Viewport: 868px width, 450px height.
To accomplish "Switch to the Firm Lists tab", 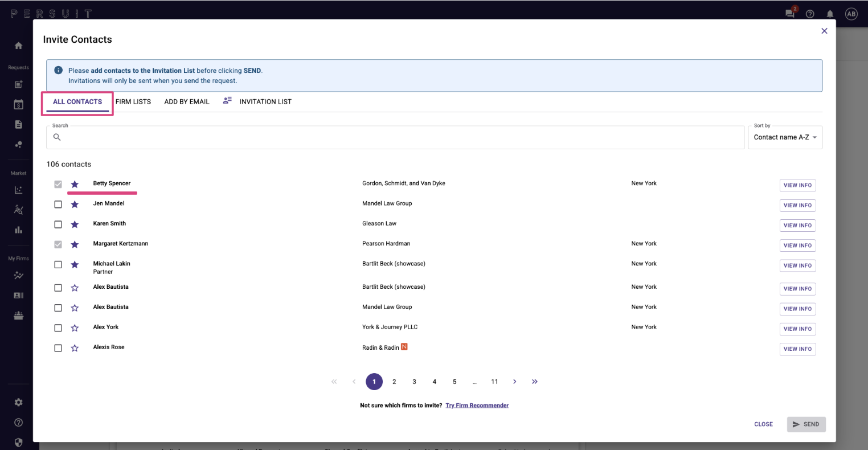I will 133,101.
